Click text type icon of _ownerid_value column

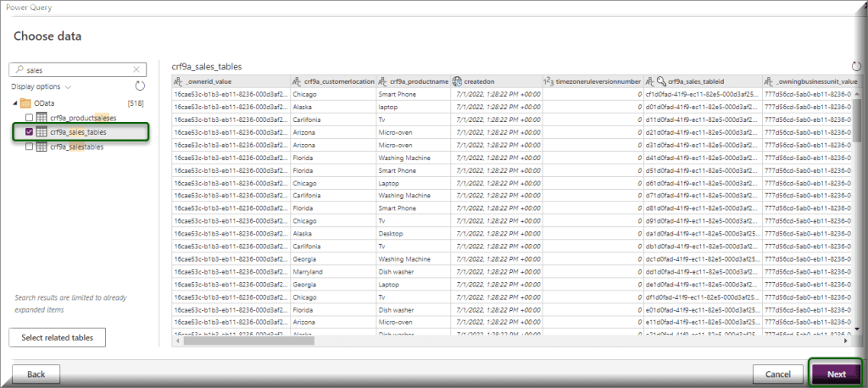178,81
